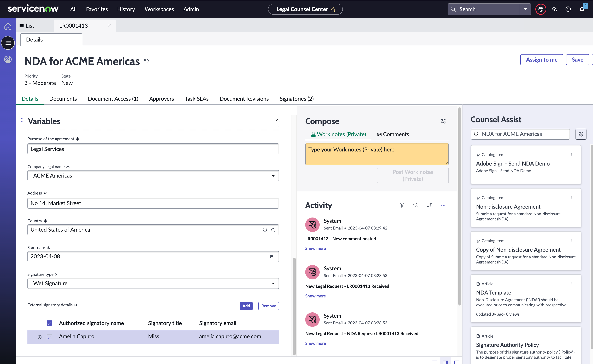Open Country lookup search icon
The width and height of the screenshot is (593, 364).
[x=273, y=230]
